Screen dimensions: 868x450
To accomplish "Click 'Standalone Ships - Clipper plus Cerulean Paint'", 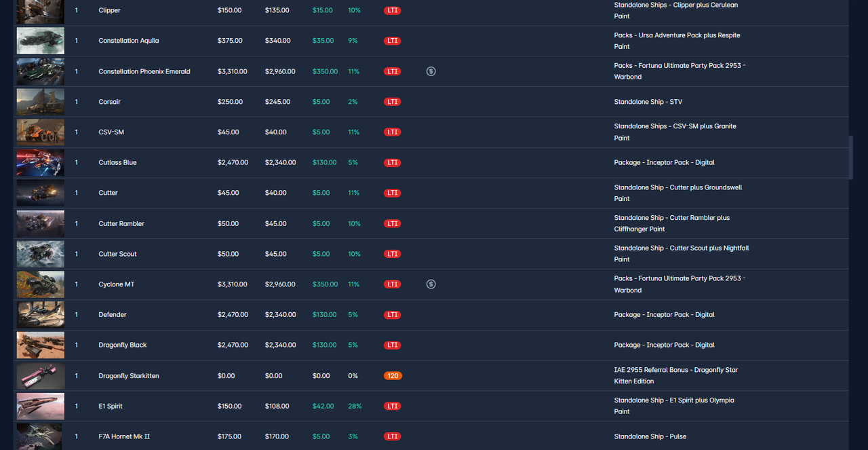I will pyautogui.click(x=676, y=11).
